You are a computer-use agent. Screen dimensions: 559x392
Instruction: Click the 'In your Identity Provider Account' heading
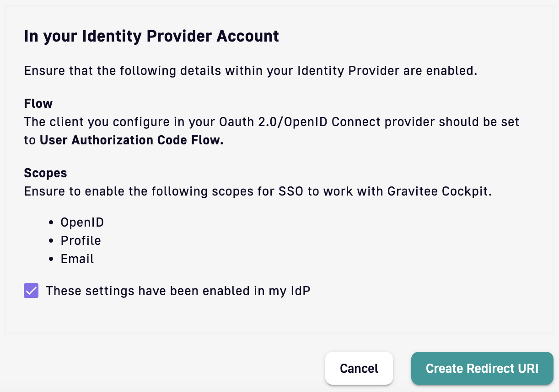click(x=151, y=36)
